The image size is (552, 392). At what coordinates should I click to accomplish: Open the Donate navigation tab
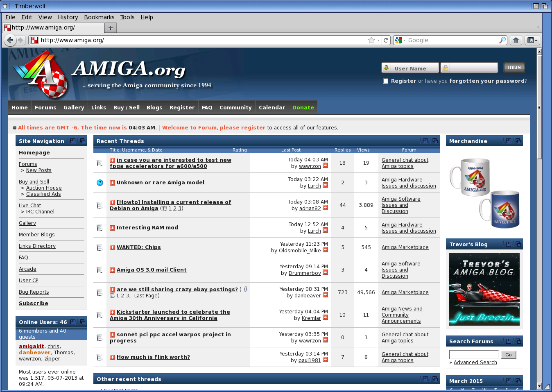tap(303, 107)
